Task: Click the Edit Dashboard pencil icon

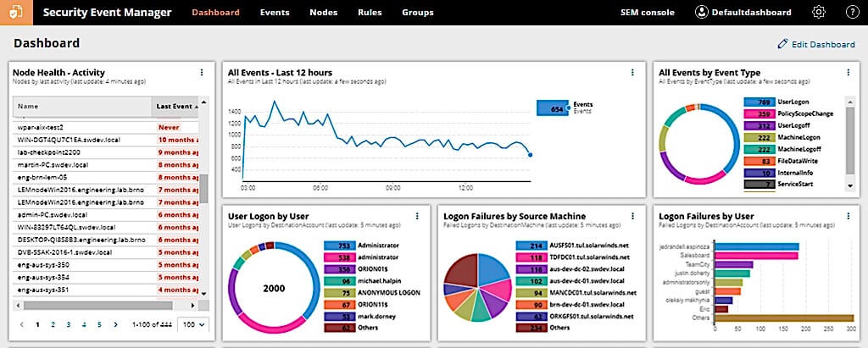Action: click(x=782, y=44)
